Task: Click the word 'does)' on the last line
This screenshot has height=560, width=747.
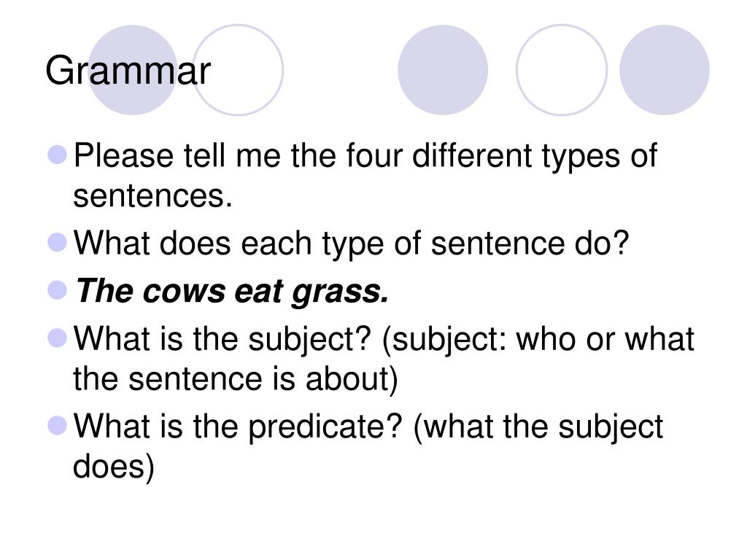Action: point(114,467)
